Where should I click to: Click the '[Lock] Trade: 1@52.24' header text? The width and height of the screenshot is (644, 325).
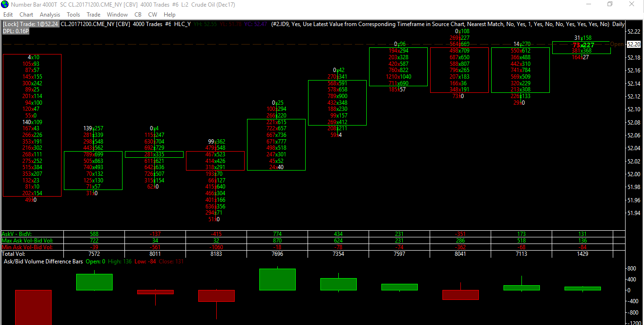tap(31, 24)
